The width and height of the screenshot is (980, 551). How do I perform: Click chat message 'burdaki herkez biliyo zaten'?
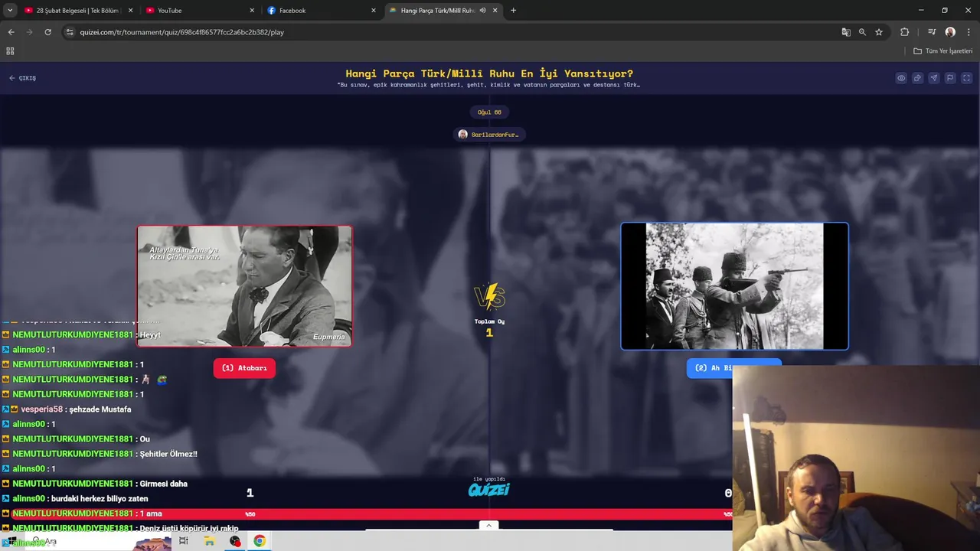100,499
